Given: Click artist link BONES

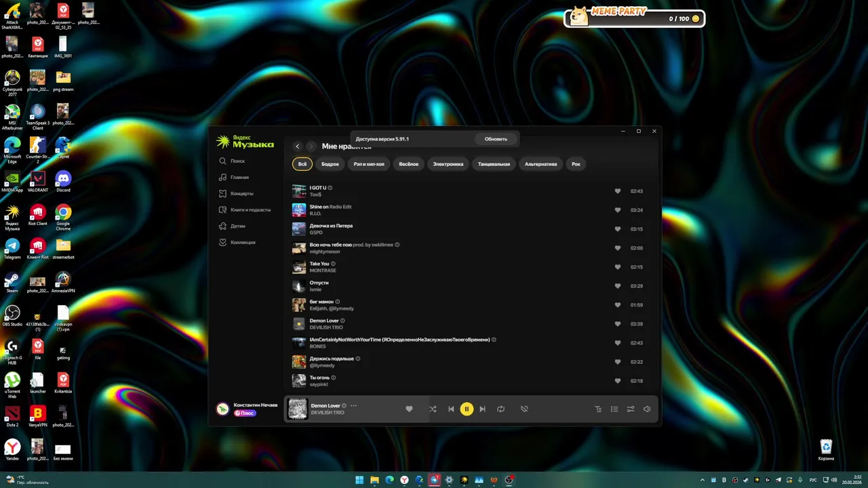Looking at the screenshot, I should [317, 346].
